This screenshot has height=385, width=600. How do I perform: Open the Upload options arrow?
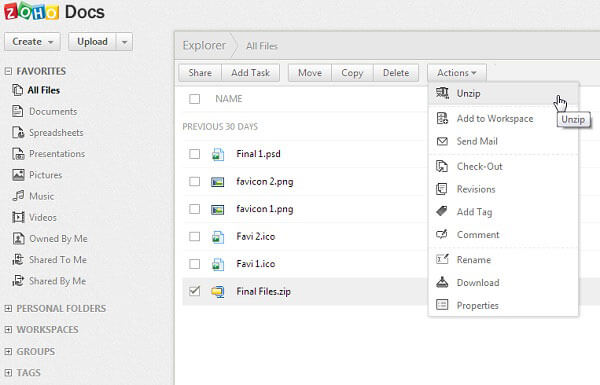(124, 42)
